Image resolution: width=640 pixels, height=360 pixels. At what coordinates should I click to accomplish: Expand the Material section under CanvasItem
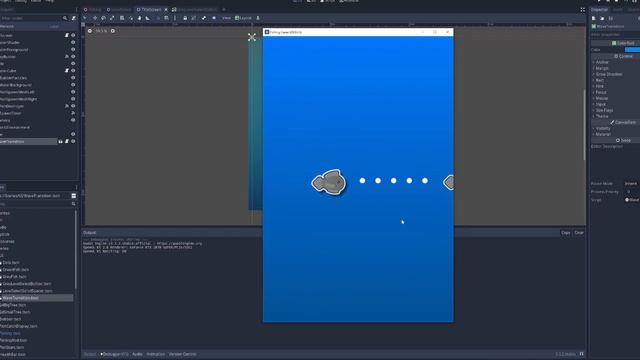[x=602, y=134]
